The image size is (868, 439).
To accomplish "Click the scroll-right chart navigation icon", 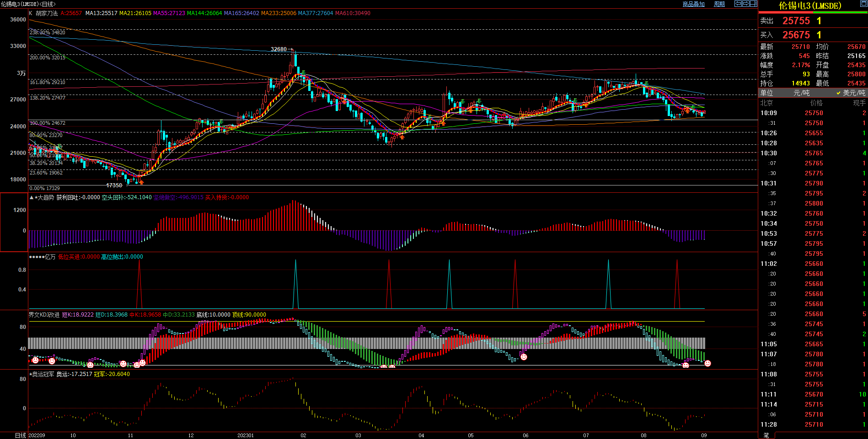I will point(746,4).
